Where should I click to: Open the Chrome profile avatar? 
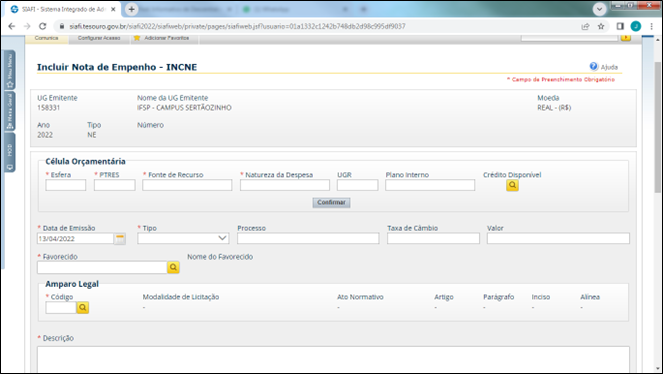pos(636,26)
